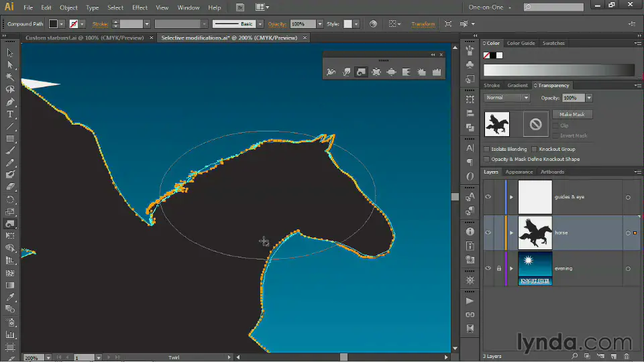Select the Twirl tool in floating panel
Viewport: 644px width, 362px height.
click(x=362, y=72)
